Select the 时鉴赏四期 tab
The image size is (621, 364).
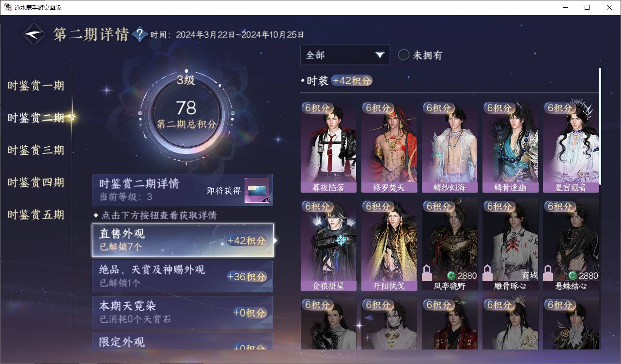(36, 182)
